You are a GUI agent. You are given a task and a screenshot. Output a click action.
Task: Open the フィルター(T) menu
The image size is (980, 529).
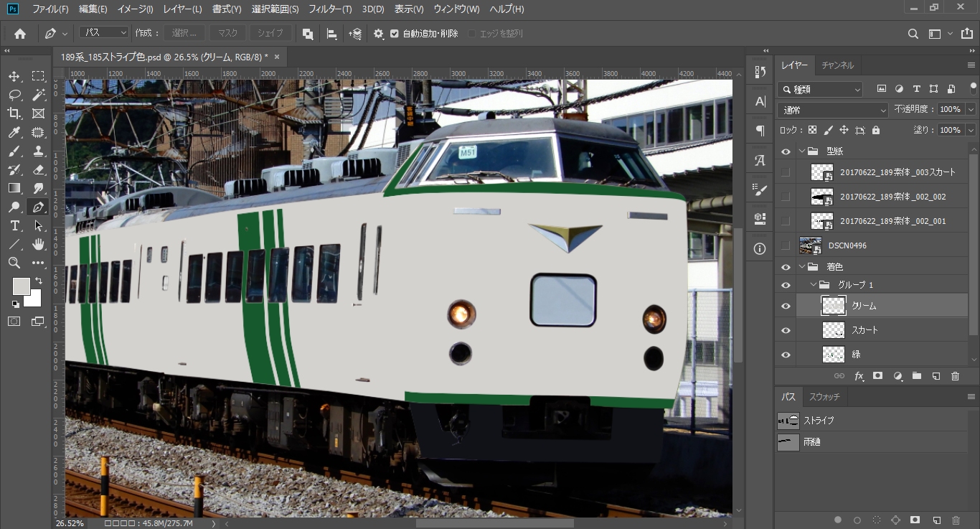(x=330, y=9)
